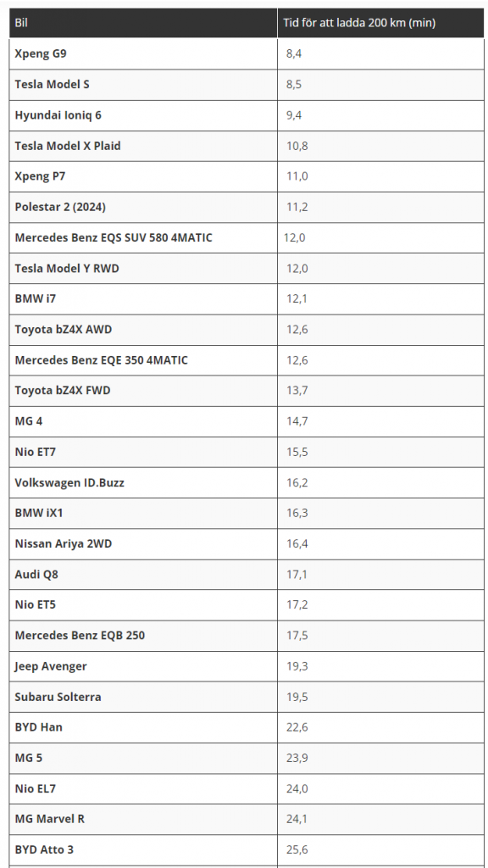Select the Tesla Model S cell

[143, 85]
